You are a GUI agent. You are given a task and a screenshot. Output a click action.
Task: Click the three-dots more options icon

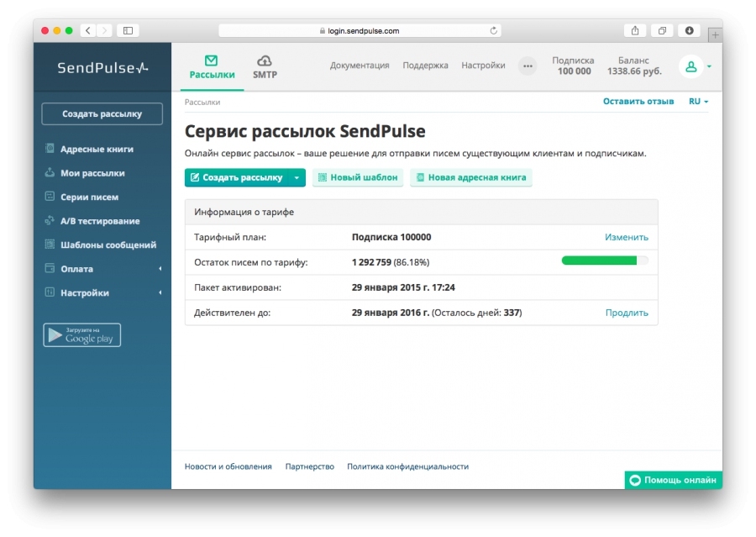pyautogui.click(x=528, y=66)
